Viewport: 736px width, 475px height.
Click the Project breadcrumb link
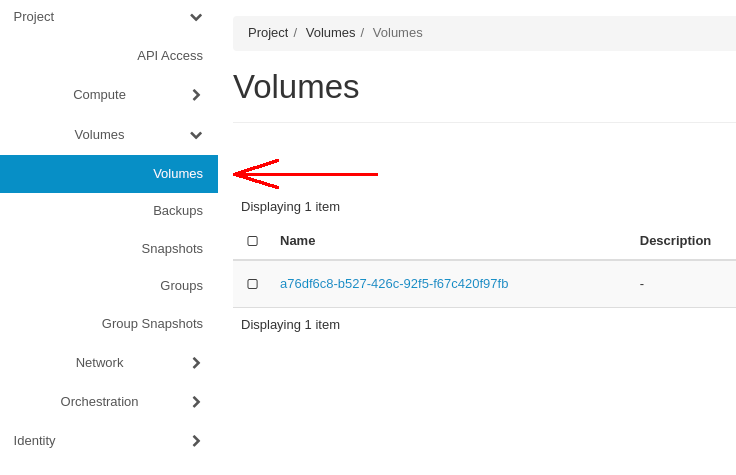[x=268, y=33]
